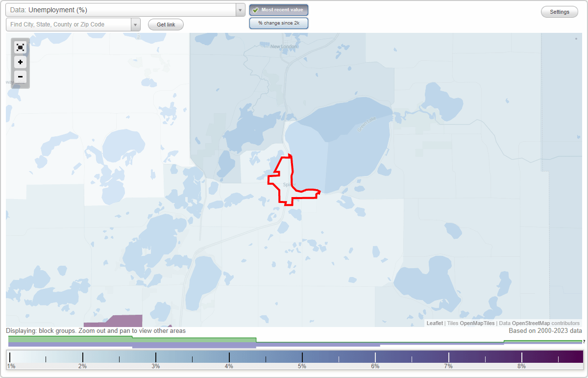Image resolution: width=588 pixels, height=378 pixels.
Task: Expand the location search dropdown arrow
Action: pos(136,25)
